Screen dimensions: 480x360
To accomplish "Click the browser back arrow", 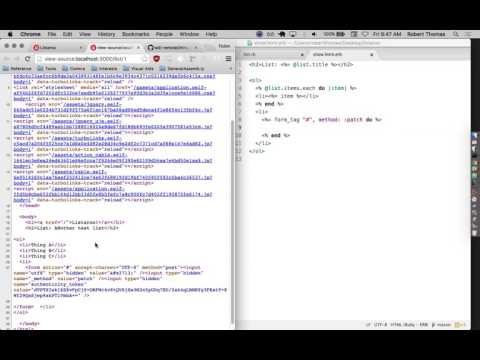I will 7,59.
